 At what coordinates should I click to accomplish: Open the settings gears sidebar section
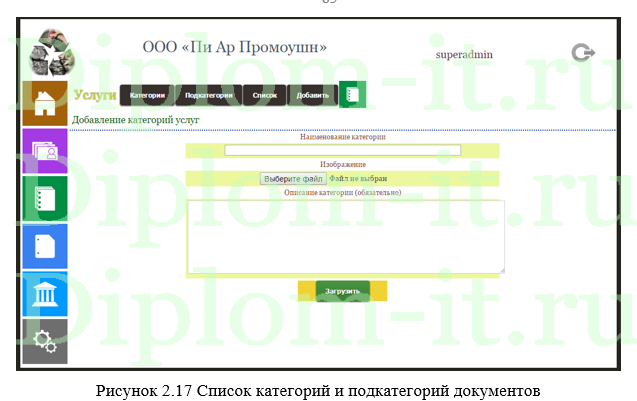[45, 341]
